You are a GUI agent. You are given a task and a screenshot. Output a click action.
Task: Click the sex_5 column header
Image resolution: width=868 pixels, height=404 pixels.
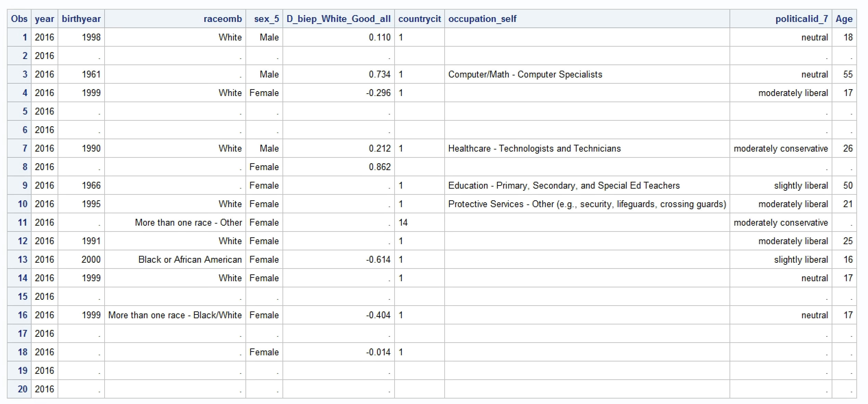coord(266,19)
